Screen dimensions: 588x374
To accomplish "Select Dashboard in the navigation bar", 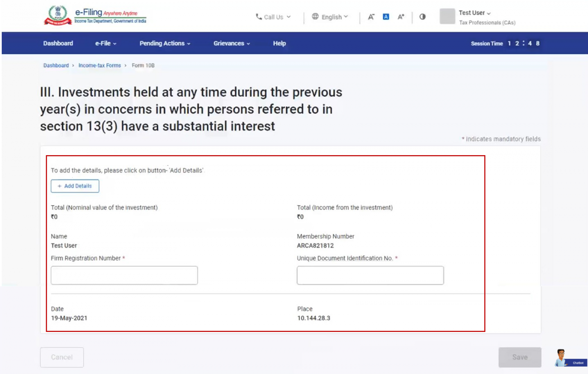I will pyautogui.click(x=58, y=43).
